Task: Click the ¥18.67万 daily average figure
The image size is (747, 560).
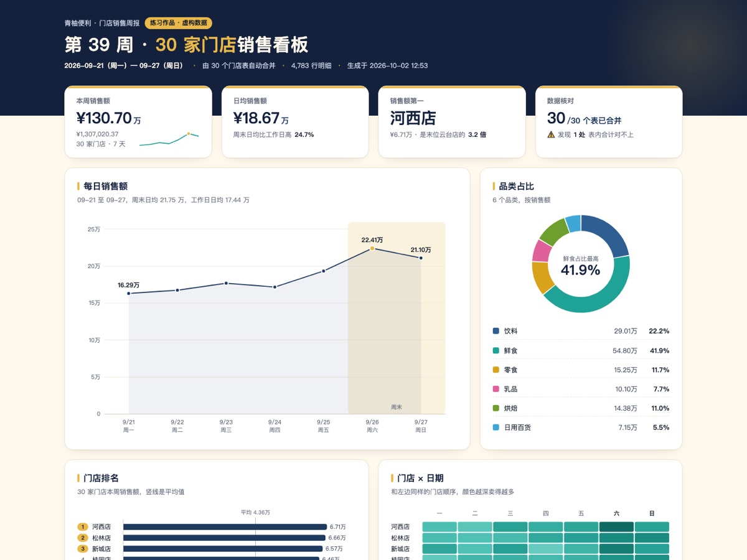Action: (x=261, y=118)
